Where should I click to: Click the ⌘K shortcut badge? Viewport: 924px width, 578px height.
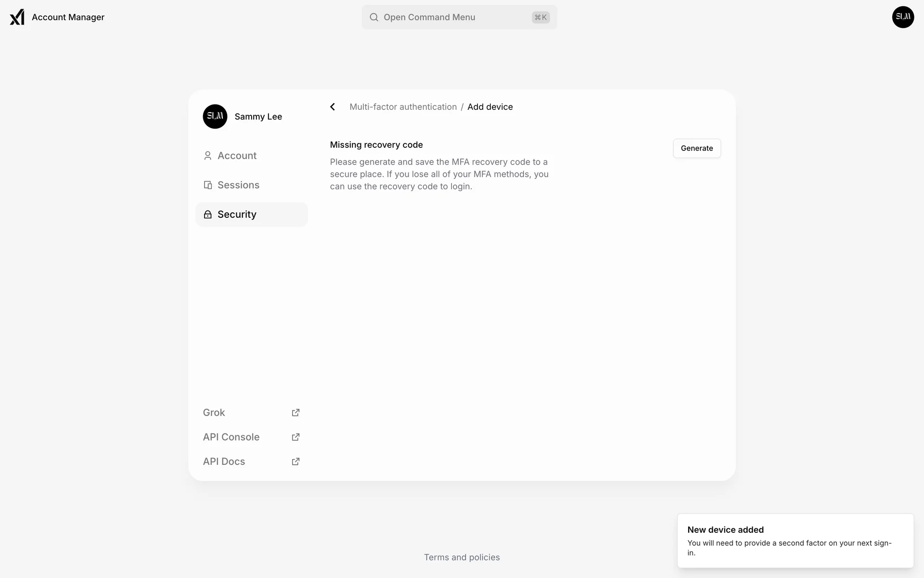[x=540, y=17]
